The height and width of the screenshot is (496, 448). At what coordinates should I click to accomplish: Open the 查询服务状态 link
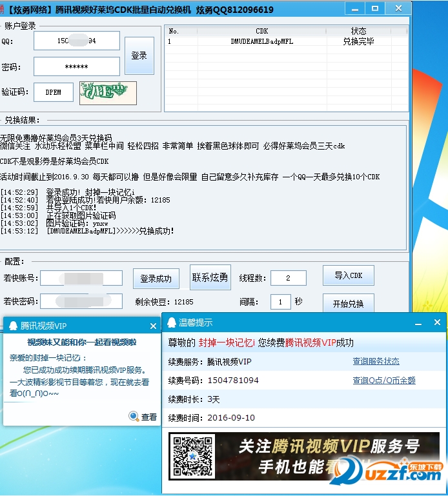point(376,361)
